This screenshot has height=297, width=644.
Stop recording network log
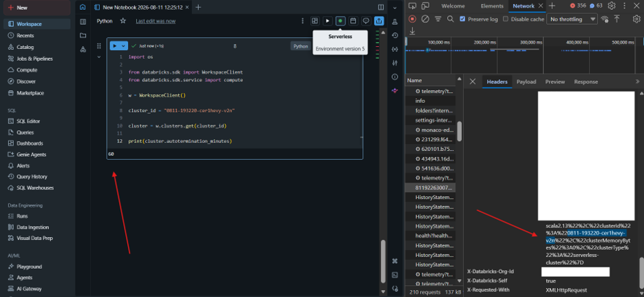point(412,19)
